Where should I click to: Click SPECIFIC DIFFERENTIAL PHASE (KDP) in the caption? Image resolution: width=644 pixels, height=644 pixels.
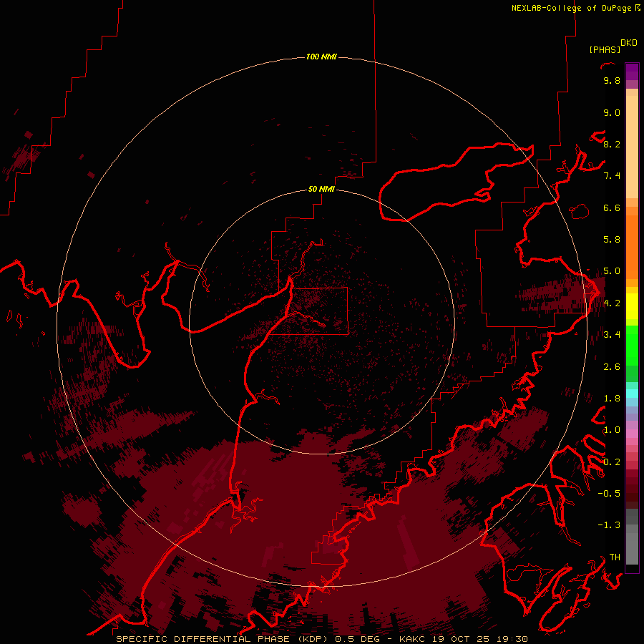tap(222, 639)
